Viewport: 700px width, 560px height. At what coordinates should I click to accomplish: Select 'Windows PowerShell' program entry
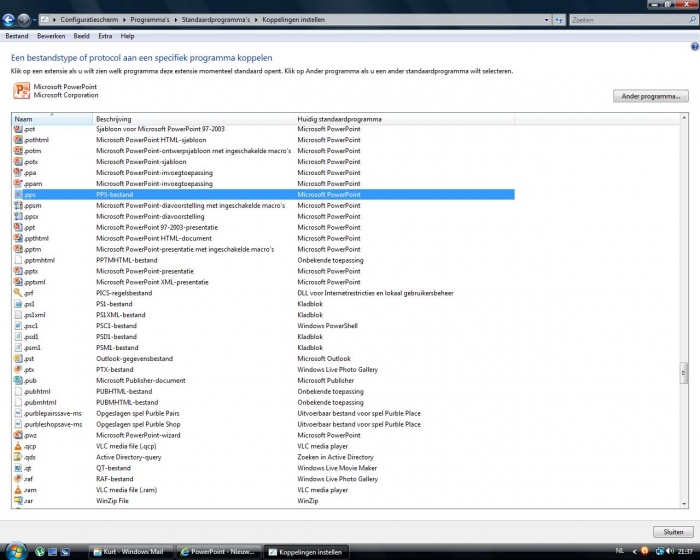coord(327,326)
